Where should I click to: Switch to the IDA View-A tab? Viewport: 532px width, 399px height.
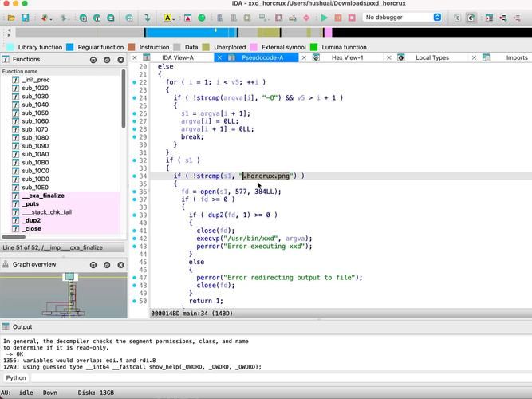177,57
